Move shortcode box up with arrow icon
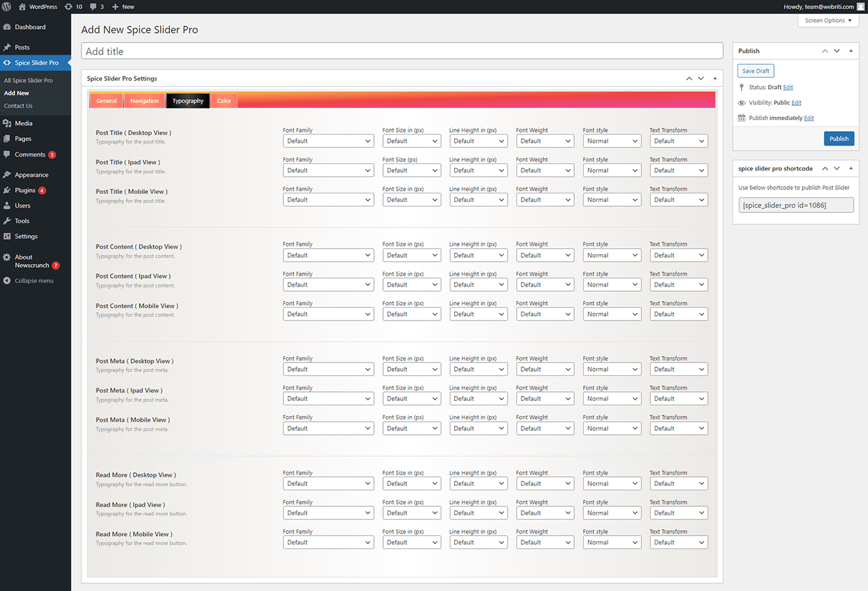 click(x=825, y=168)
